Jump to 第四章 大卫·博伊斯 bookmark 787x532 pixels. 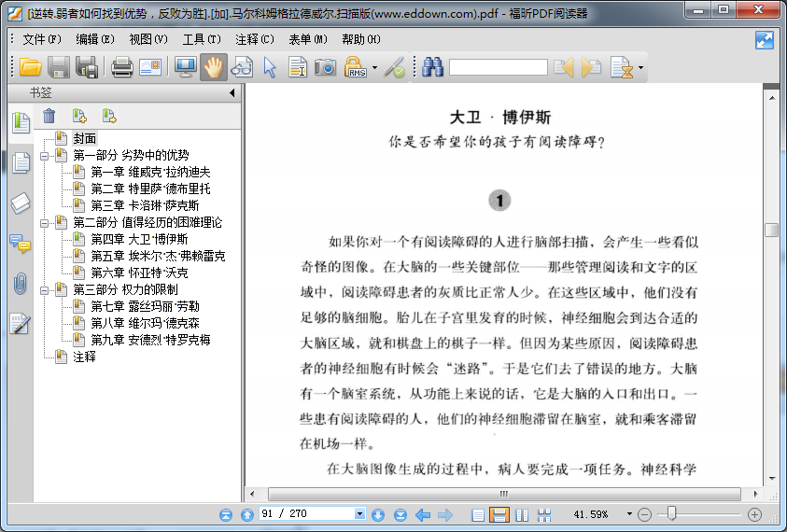tap(139, 239)
